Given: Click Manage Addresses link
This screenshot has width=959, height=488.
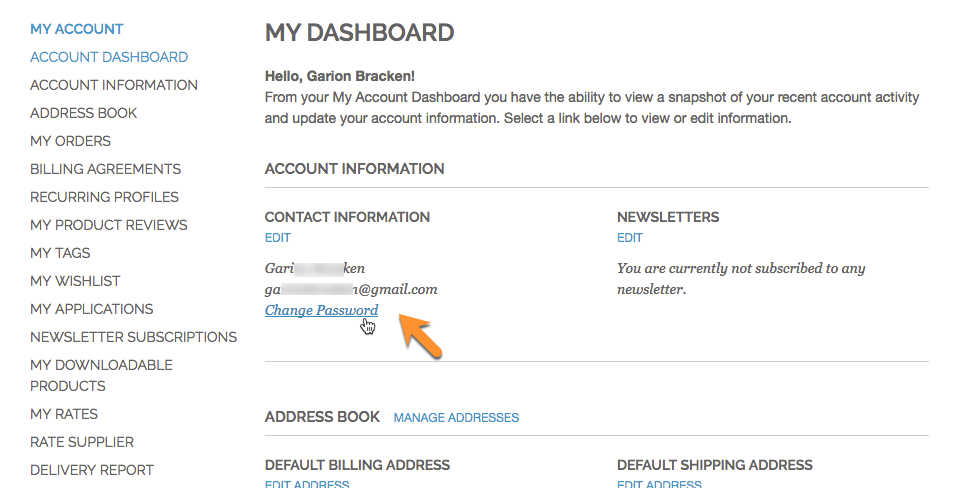Looking at the screenshot, I should (456, 417).
